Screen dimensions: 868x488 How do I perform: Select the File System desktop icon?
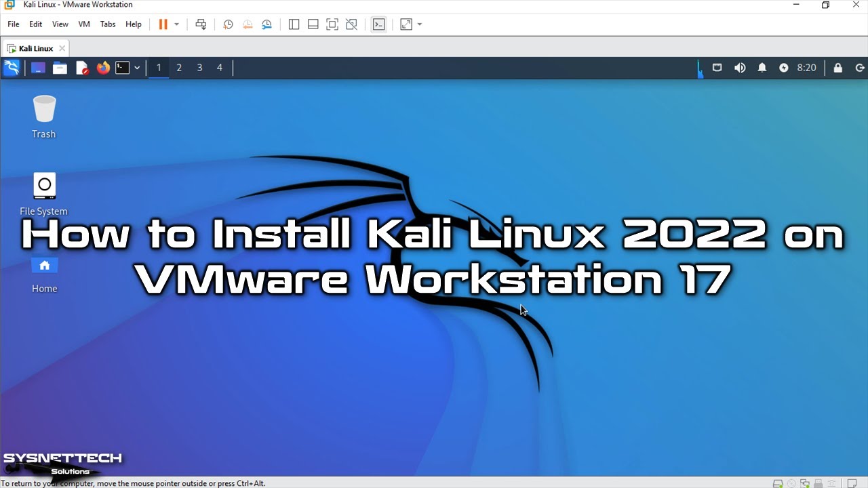point(44,194)
